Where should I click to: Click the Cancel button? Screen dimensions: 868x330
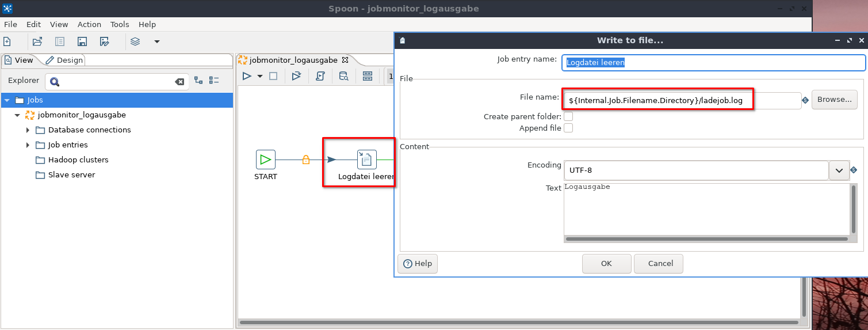point(658,263)
